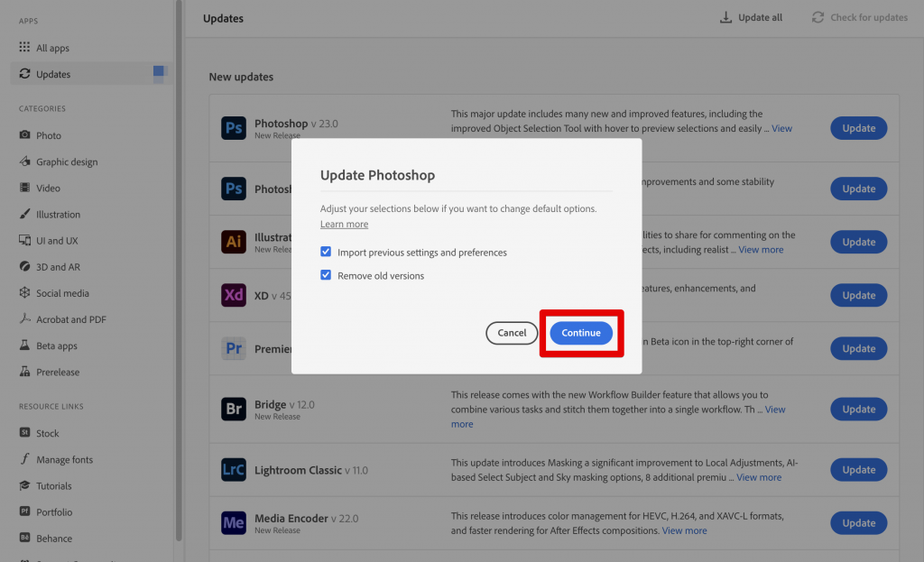Image resolution: width=924 pixels, height=562 pixels.
Task: Click the UI and UX icon
Action: (x=24, y=240)
